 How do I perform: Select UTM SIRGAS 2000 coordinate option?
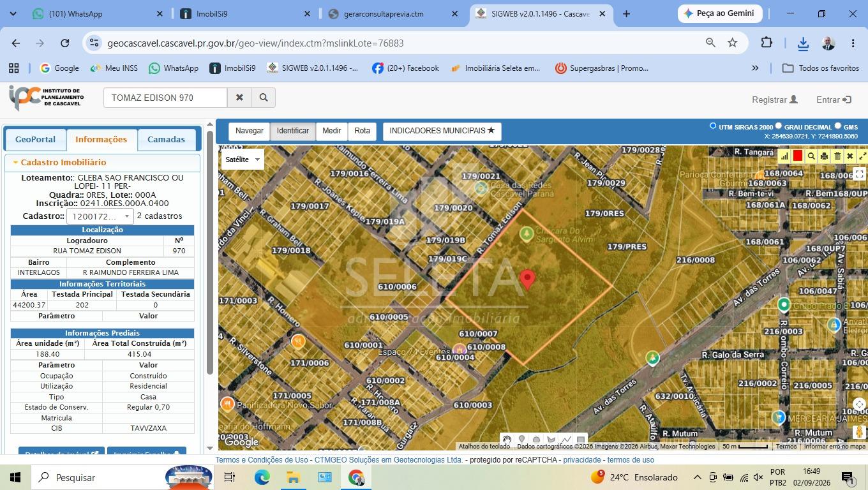[713, 126]
